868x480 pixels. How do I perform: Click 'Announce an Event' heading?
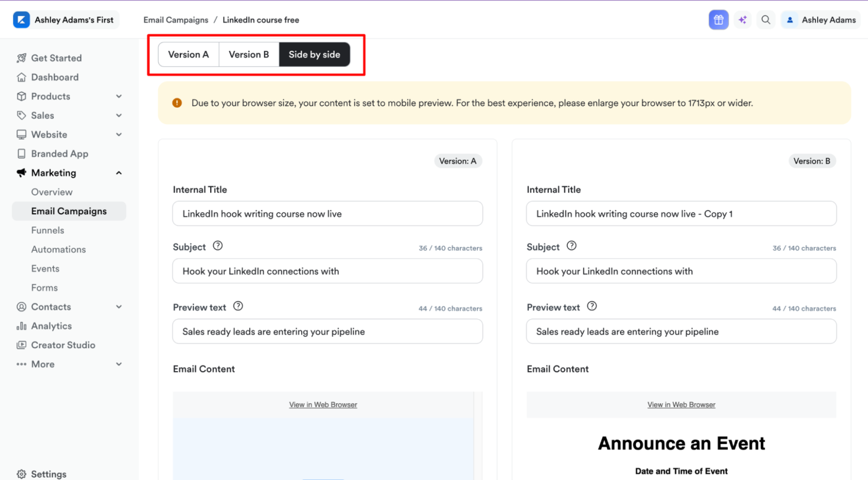(681, 443)
